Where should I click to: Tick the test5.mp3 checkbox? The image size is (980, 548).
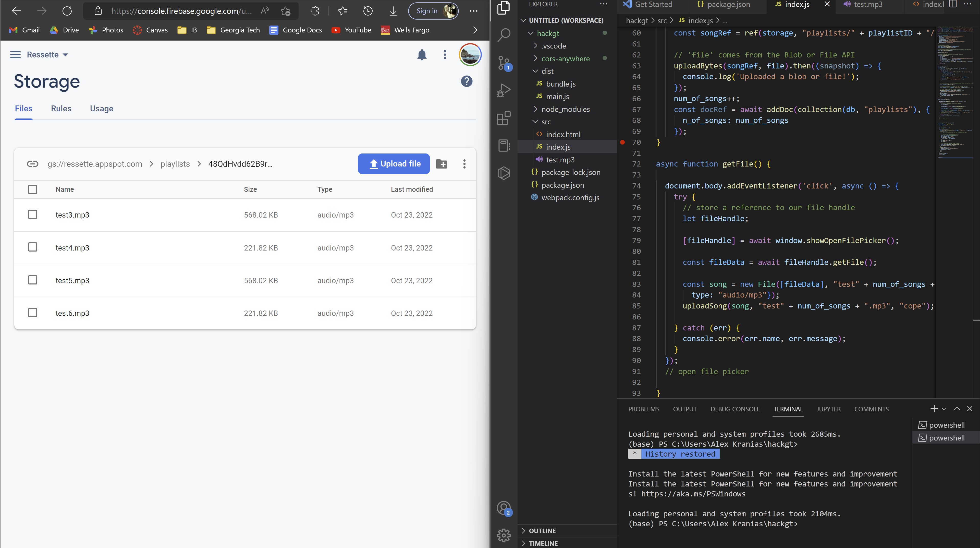coord(33,280)
